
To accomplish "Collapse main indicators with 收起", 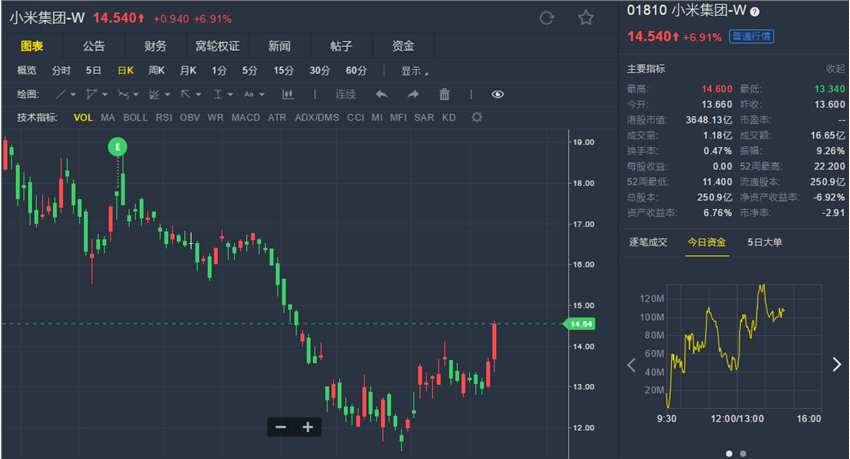I will [x=835, y=69].
